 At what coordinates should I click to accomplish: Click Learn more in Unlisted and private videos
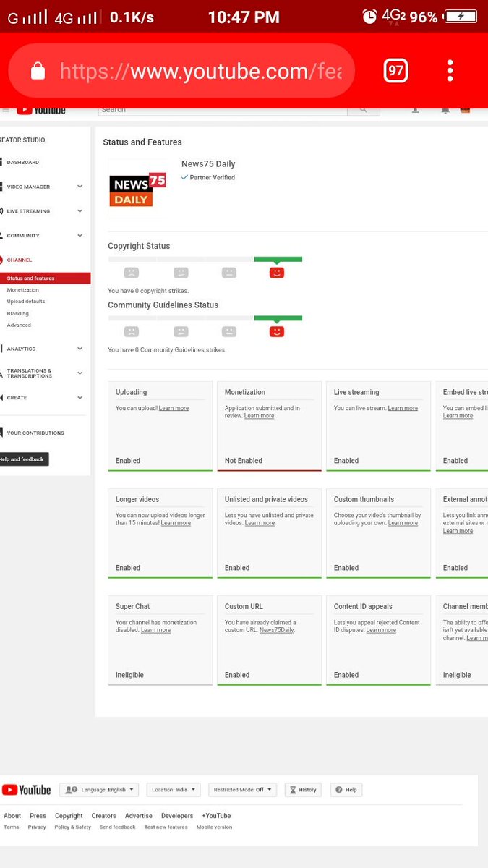coord(260,523)
